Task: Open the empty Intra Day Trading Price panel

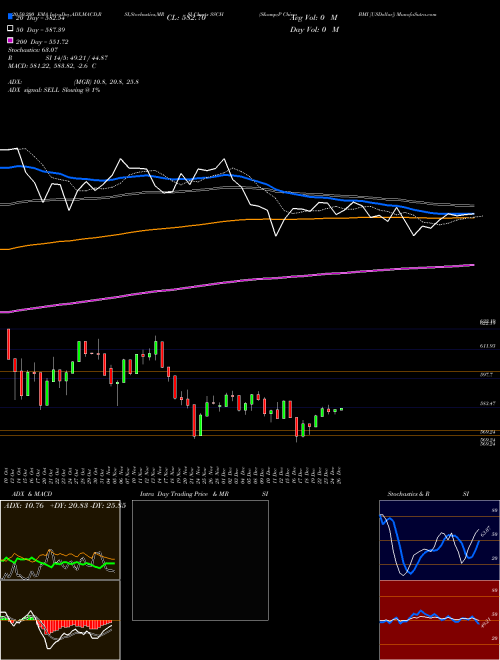Action: pyautogui.click(x=200, y=560)
